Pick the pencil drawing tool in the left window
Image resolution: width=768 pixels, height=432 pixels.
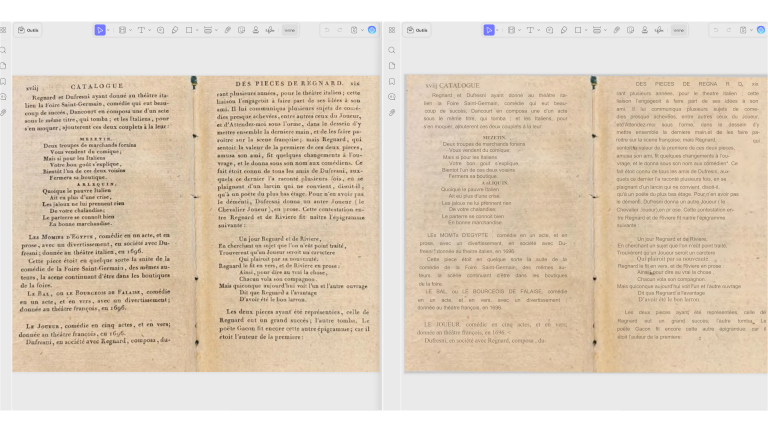175,30
